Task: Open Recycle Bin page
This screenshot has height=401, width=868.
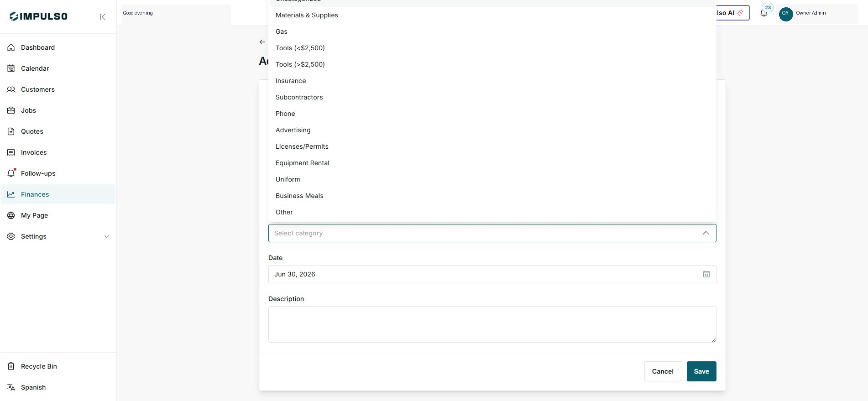Action: tap(58, 366)
